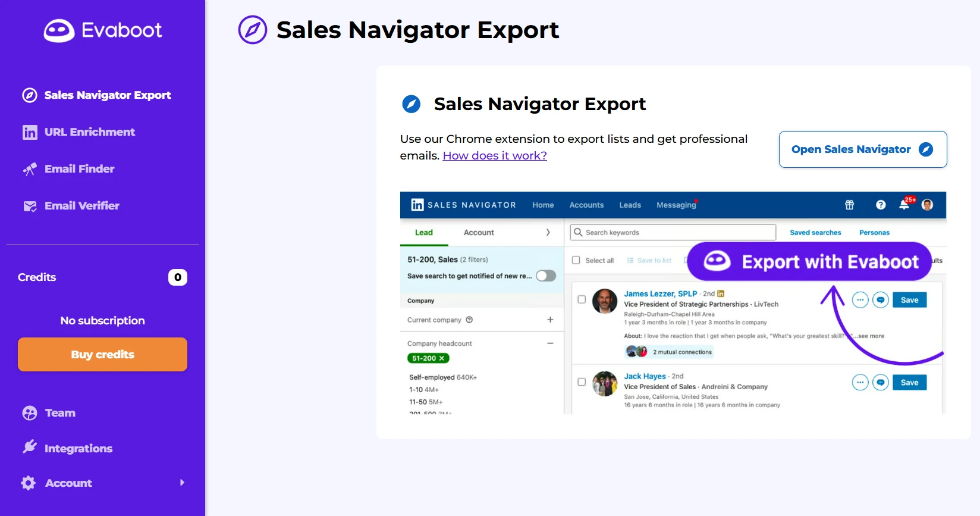
Task: Click Messaging in Sales Navigator menu
Action: [x=676, y=205]
